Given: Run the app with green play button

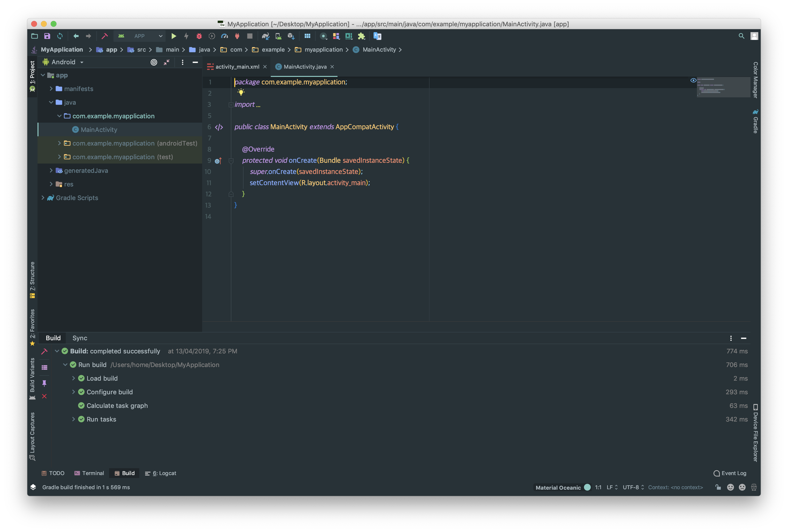Looking at the screenshot, I should (174, 36).
